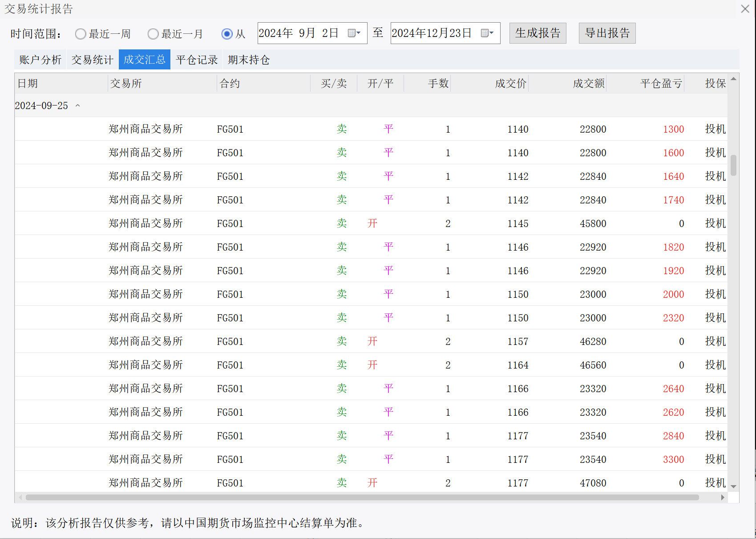
Task: Select the row with profit 1640
Action: click(x=371, y=176)
